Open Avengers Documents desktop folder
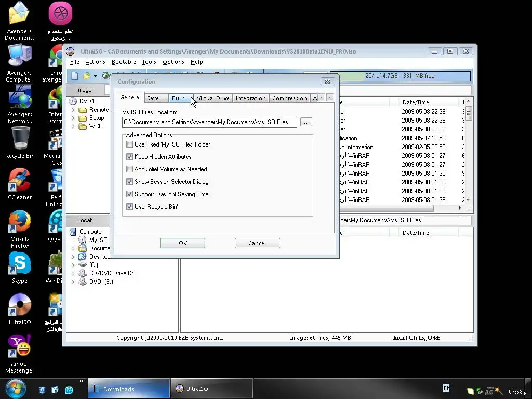This screenshot has width=532, height=399. coord(19,20)
